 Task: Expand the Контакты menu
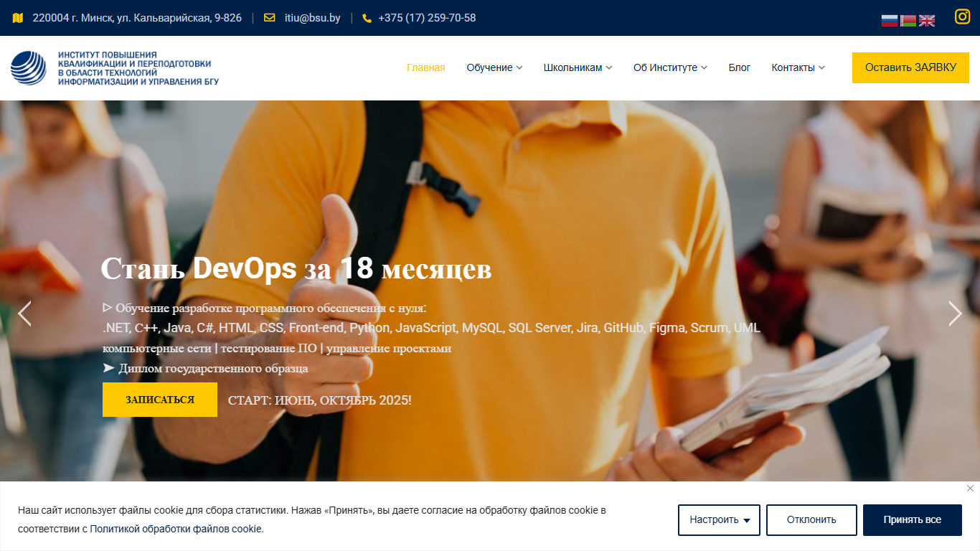[798, 67]
